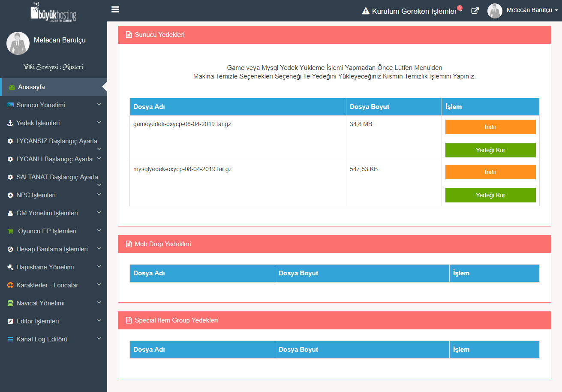Click the ban icon for Hesap Banlama
Viewport: 562px width, 392px height.
(10, 249)
